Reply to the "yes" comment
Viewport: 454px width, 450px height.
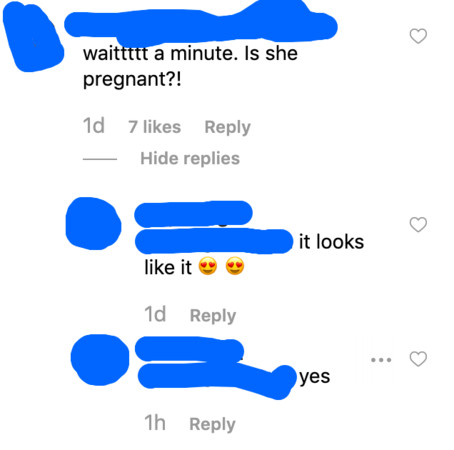click(x=212, y=424)
